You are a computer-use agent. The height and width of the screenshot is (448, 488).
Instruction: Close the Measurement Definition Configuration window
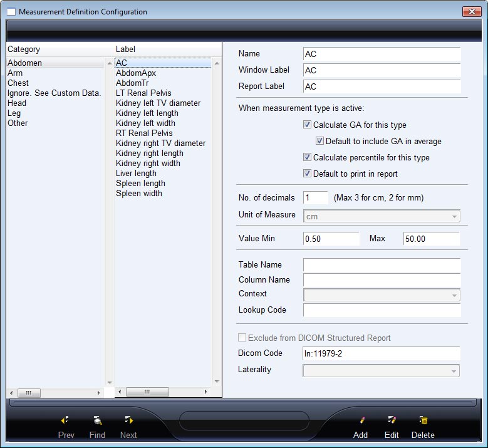[x=472, y=11]
